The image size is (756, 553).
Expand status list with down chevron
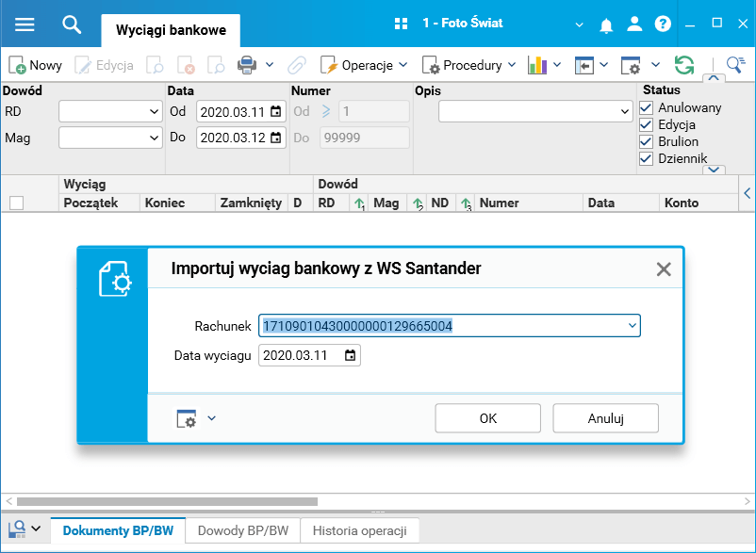715,169
